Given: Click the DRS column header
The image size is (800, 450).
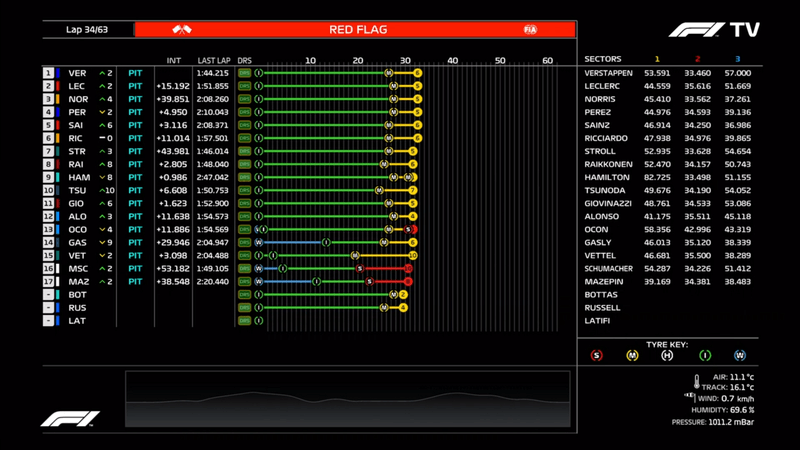Looking at the screenshot, I should pyautogui.click(x=244, y=60).
